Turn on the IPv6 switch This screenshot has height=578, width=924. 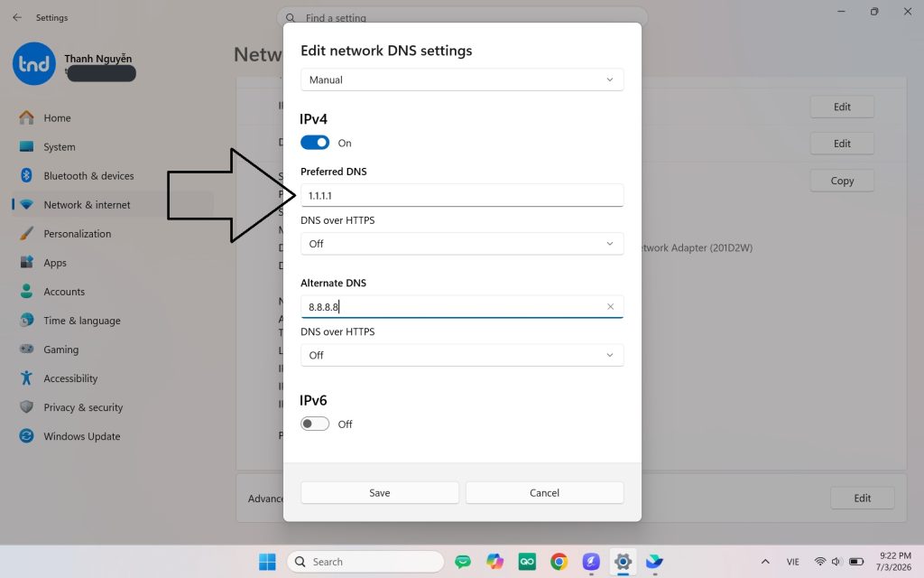tap(315, 424)
